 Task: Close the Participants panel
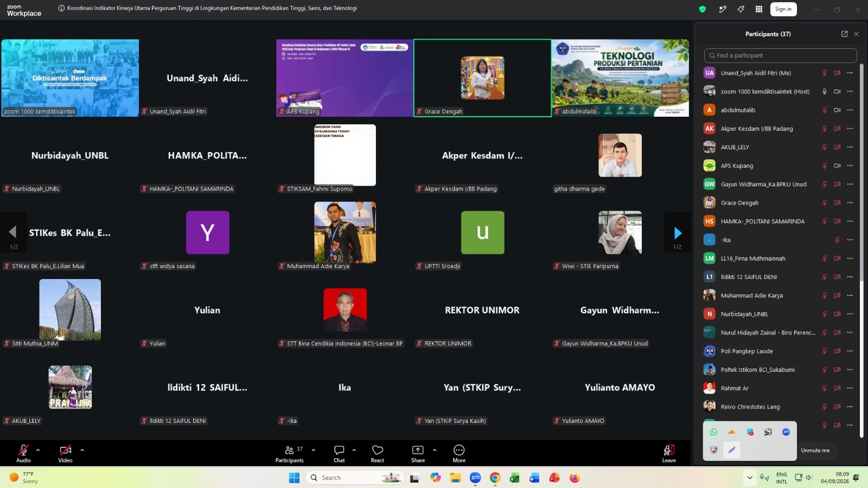[x=856, y=34]
